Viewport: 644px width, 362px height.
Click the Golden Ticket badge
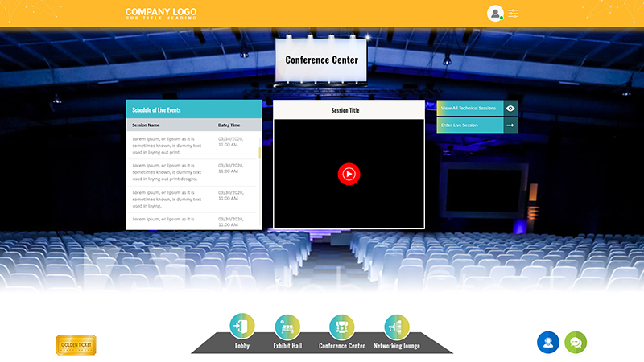point(76,345)
